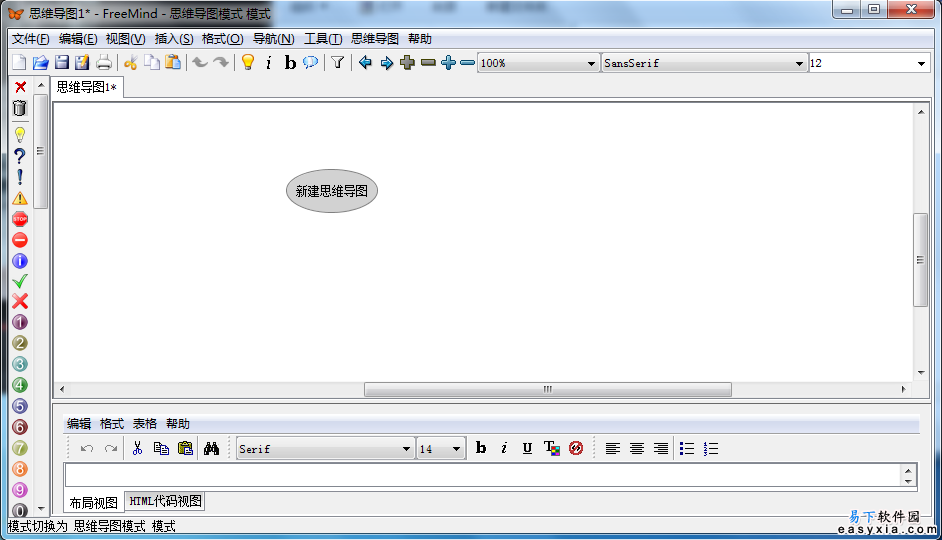Click the yellow lightbulb idea icon in sidebar

(19, 134)
